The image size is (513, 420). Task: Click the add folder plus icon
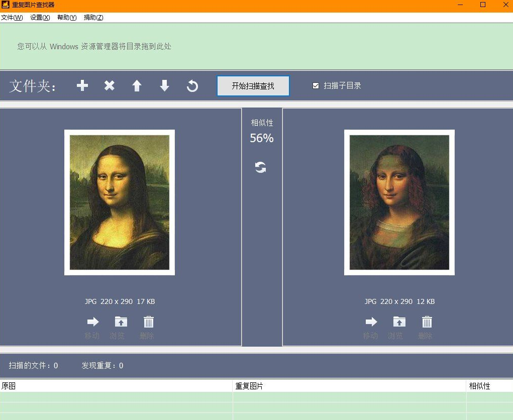coord(82,86)
